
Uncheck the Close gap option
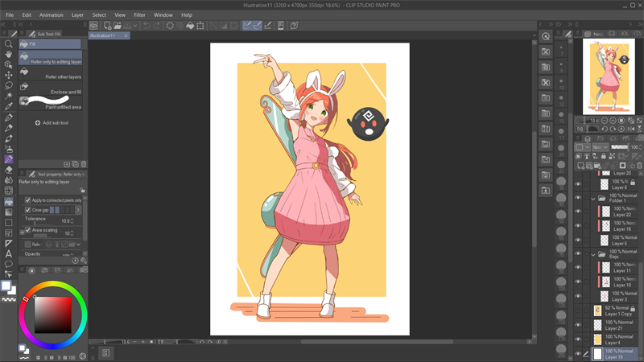[x=28, y=210]
